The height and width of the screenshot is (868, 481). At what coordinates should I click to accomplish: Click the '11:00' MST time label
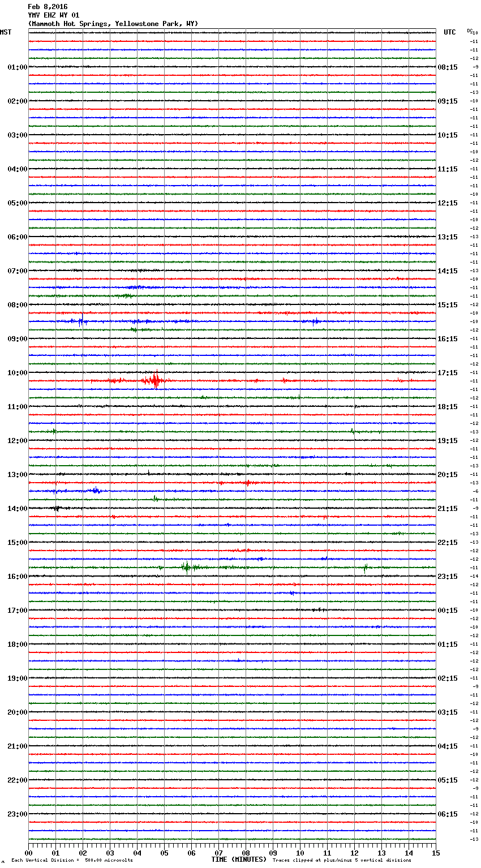[18, 407]
